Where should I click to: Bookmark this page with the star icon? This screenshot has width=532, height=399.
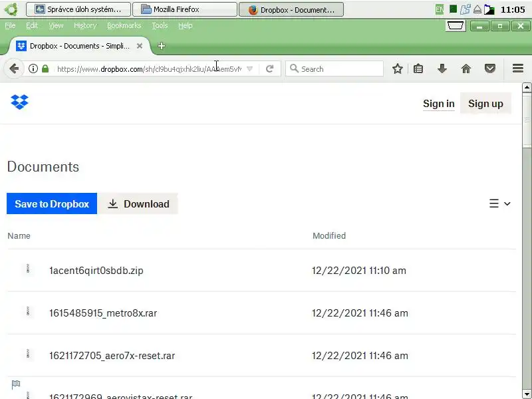[x=397, y=69]
